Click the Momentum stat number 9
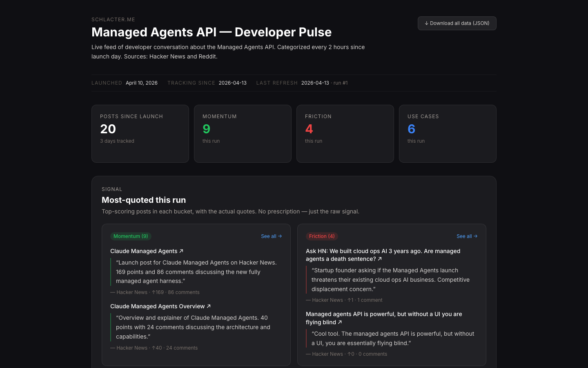The width and height of the screenshot is (588, 368). click(207, 129)
